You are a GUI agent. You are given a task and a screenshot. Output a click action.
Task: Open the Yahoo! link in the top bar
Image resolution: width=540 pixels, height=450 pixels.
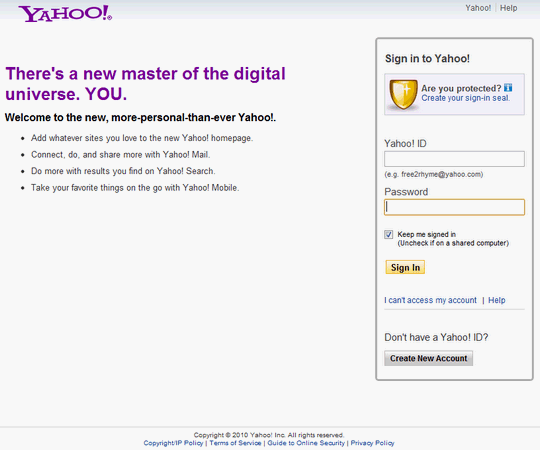click(x=478, y=8)
